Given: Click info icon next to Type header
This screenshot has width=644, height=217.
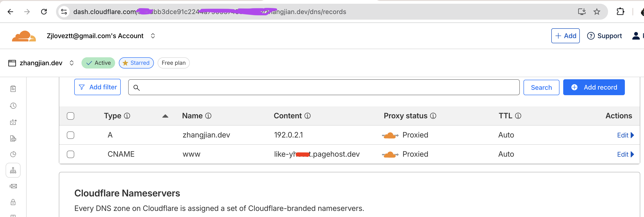Looking at the screenshot, I should coord(127,116).
